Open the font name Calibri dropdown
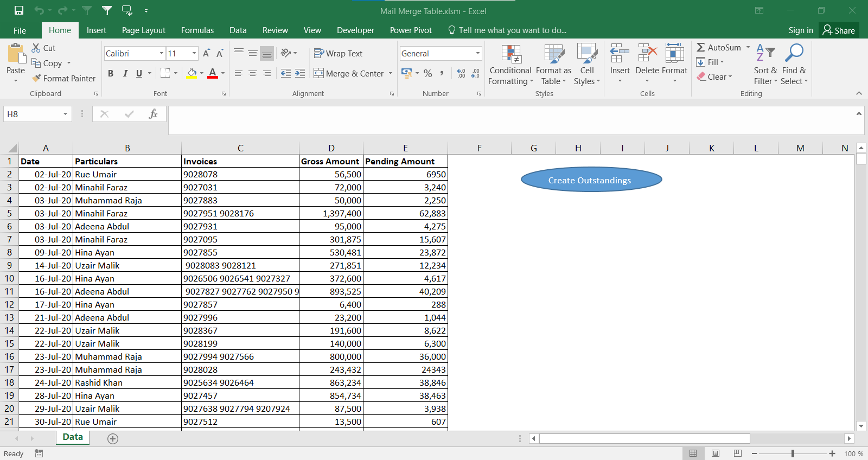Viewport: 868px width, 460px height. pyautogui.click(x=162, y=53)
